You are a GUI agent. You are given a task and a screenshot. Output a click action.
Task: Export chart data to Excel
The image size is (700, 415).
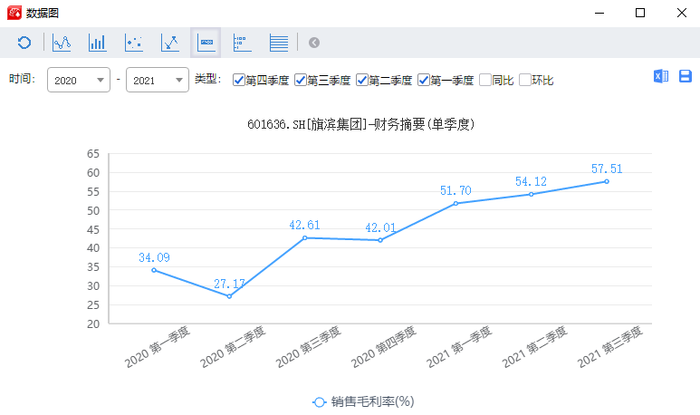(x=661, y=76)
